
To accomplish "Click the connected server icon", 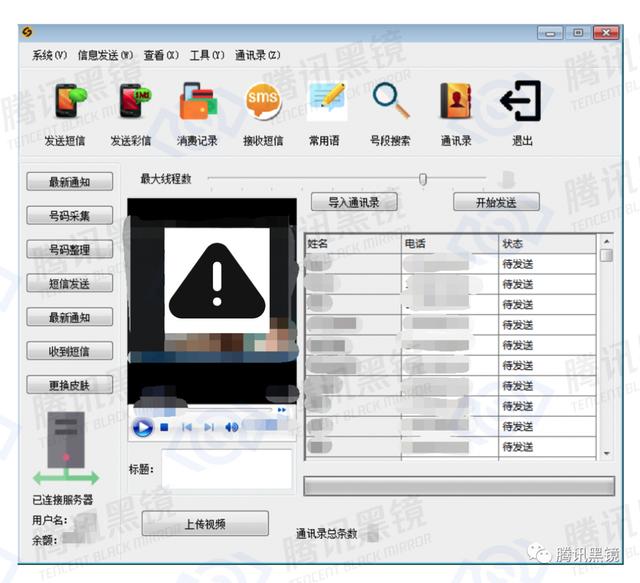I will click(66, 448).
